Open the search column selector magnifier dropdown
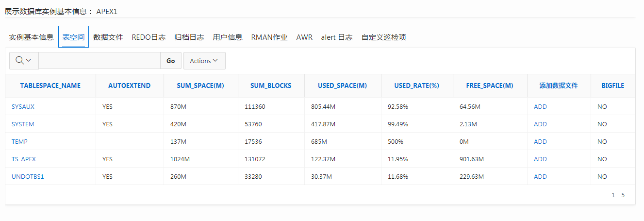 [23, 61]
